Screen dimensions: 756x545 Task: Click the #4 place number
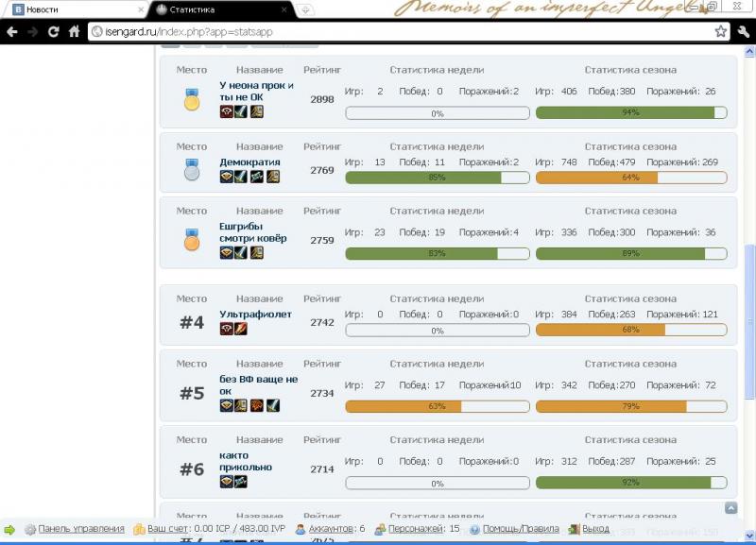tap(192, 322)
